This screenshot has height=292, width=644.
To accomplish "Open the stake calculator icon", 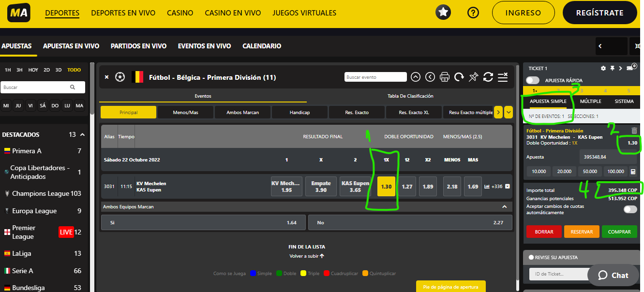I will tap(633, 172).
